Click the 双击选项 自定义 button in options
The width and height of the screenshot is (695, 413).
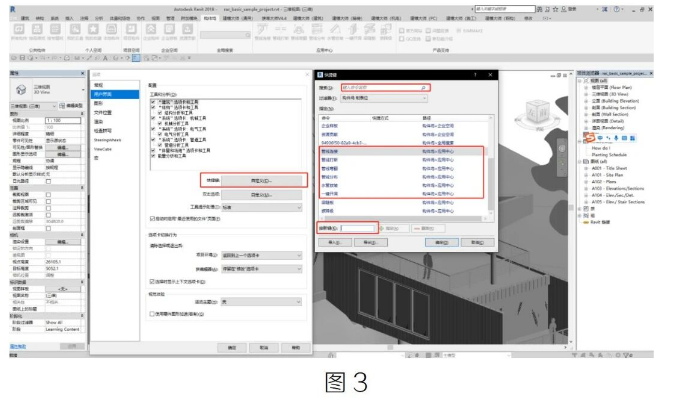click(x=262, y=195)
